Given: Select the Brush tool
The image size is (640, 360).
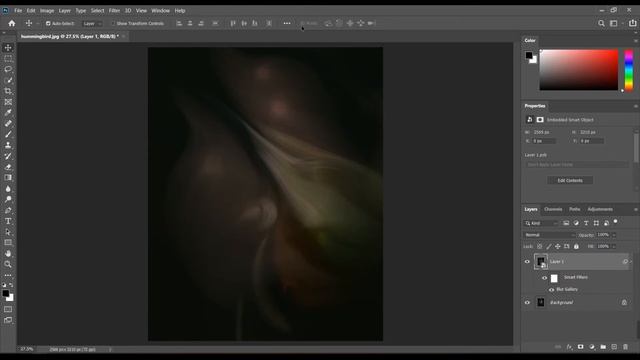Looking at the screenshot, I should tap(8, 134).
